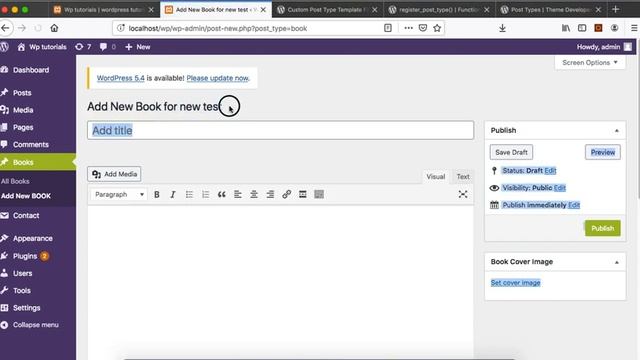The width and height of the screenshot is (640, 360).
Task: Collapse the Publish meta box
Action: (617, 131)
